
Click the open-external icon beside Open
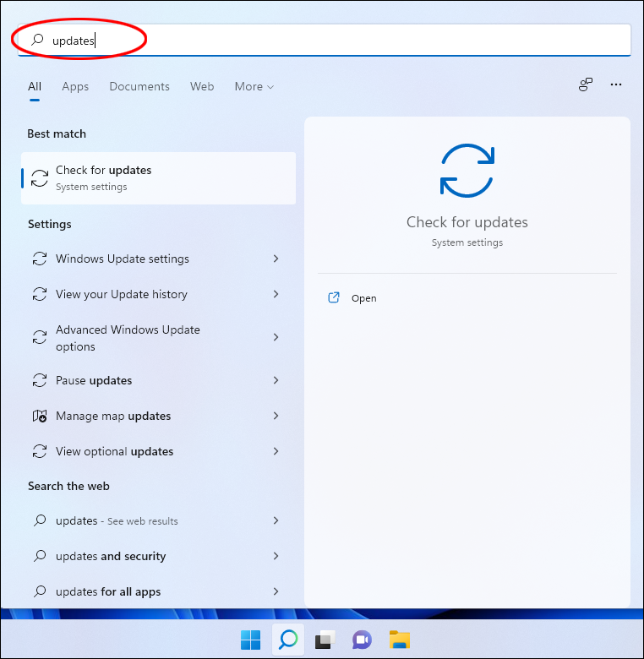[333, 297]
